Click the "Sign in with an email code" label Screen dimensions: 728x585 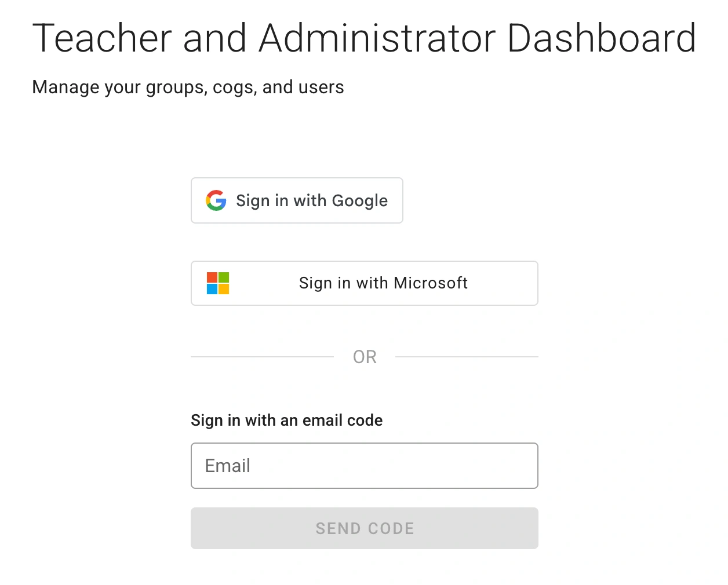[x=286, y=420]
